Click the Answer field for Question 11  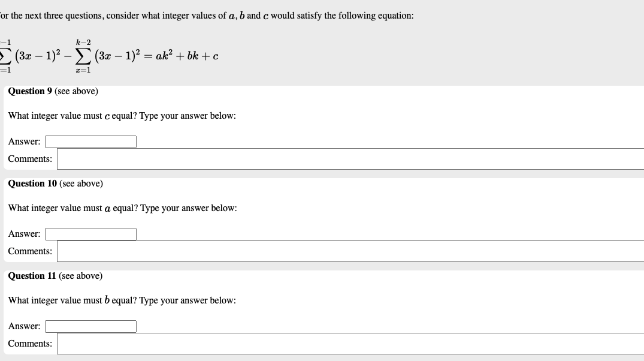(x=90, y=326)
